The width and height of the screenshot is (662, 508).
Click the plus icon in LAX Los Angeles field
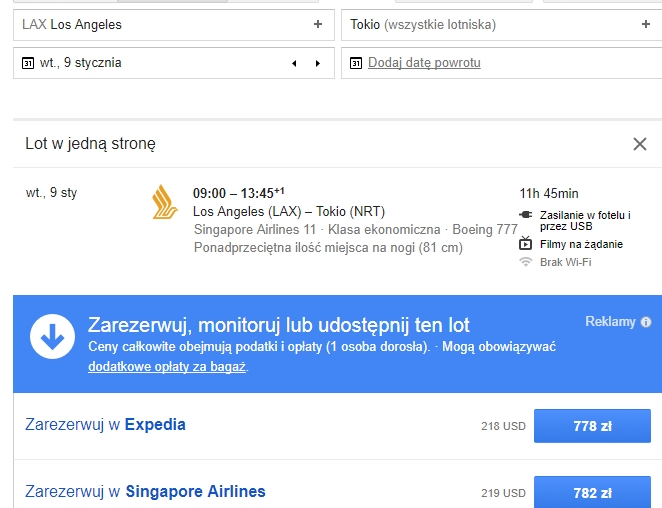pyautogui.click(x=318, y=24)
